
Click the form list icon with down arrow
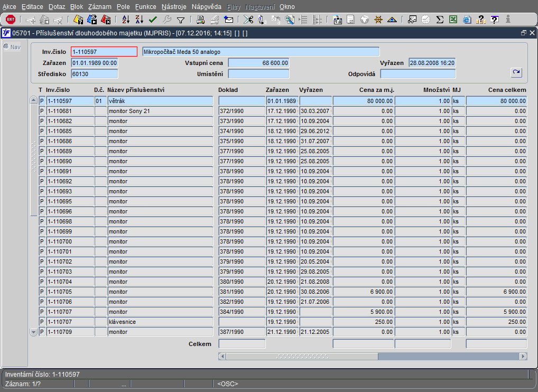point(337,20)
